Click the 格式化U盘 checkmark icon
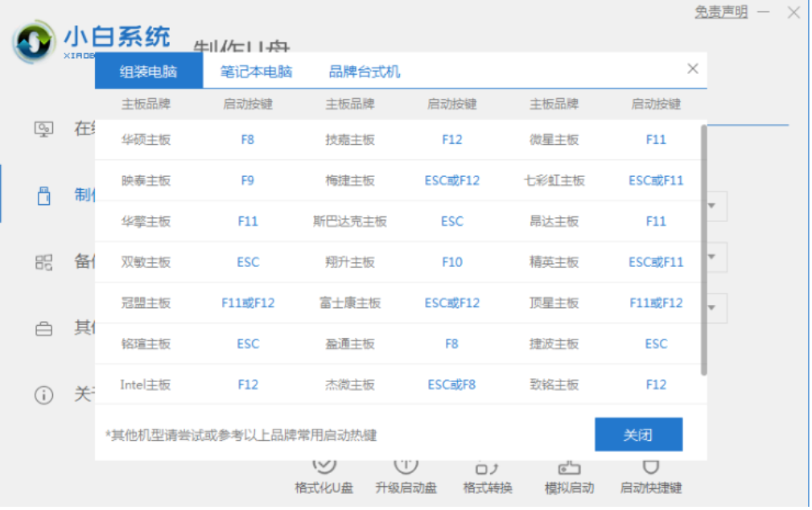The width and height of the screenshot is (812, 510). pyautogui.click(x=324, y=465)
